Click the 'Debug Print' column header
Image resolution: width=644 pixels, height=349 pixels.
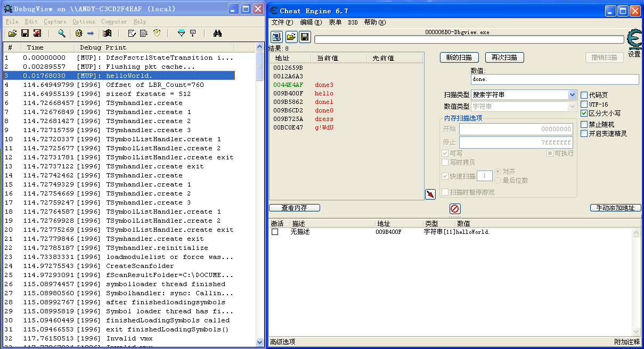tap(154, 47)
